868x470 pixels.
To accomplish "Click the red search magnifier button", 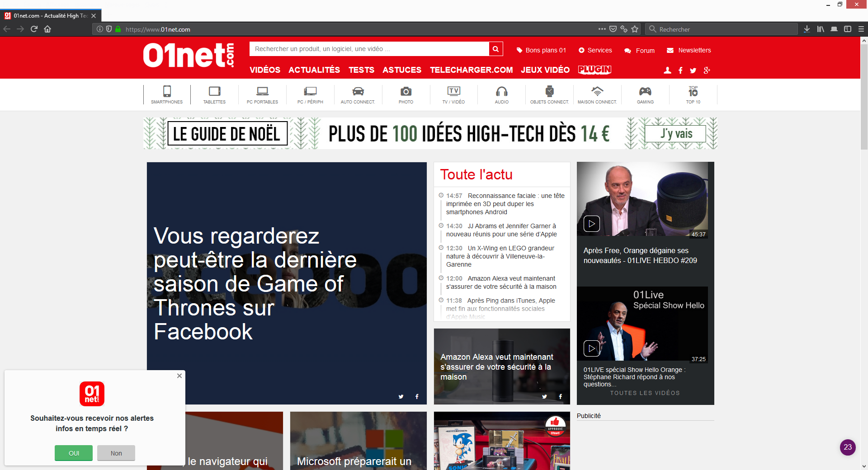I will (x=495, y=49).
